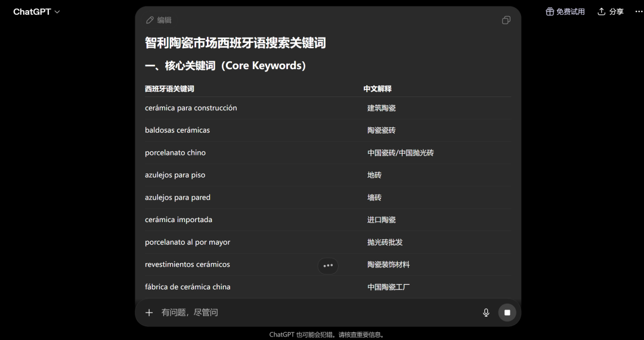Click the floating three-dot button on revestimientos row
This screenshot has width=644, height=340.
click(328, 266)
